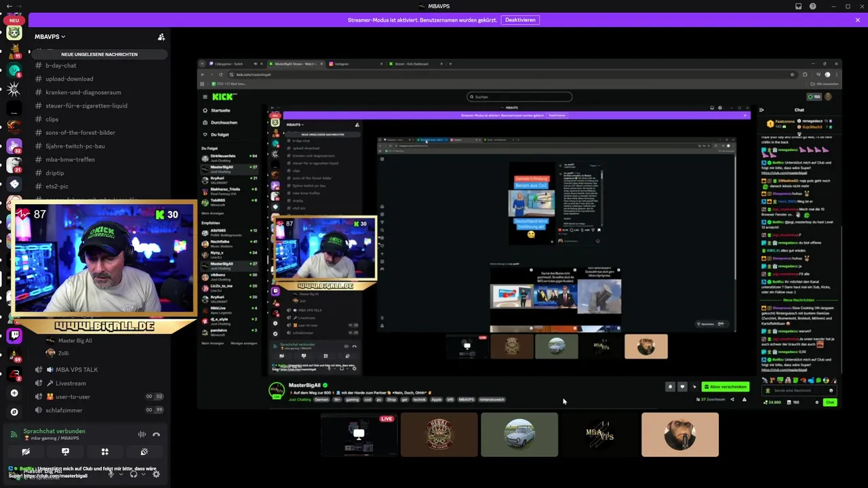Click the invite people icon next to MBAVPS
The height and width of the screenshot is (488, 868).
161,37
